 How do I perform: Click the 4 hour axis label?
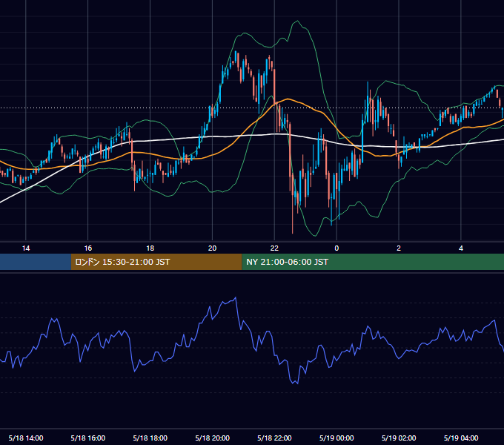click(461, 248)
